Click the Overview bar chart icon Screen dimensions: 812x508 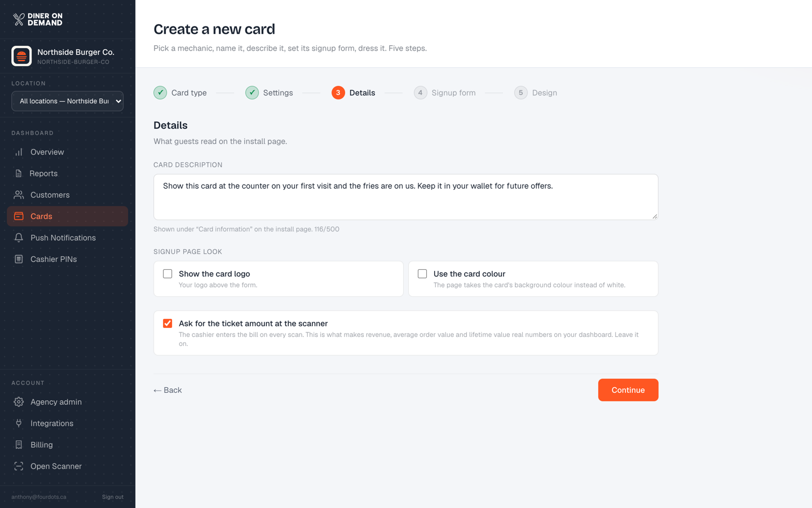tap(19, 152)
